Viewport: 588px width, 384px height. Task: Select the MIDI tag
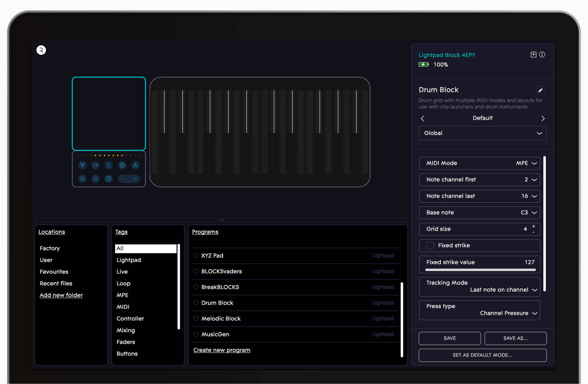tap(123, 307)
